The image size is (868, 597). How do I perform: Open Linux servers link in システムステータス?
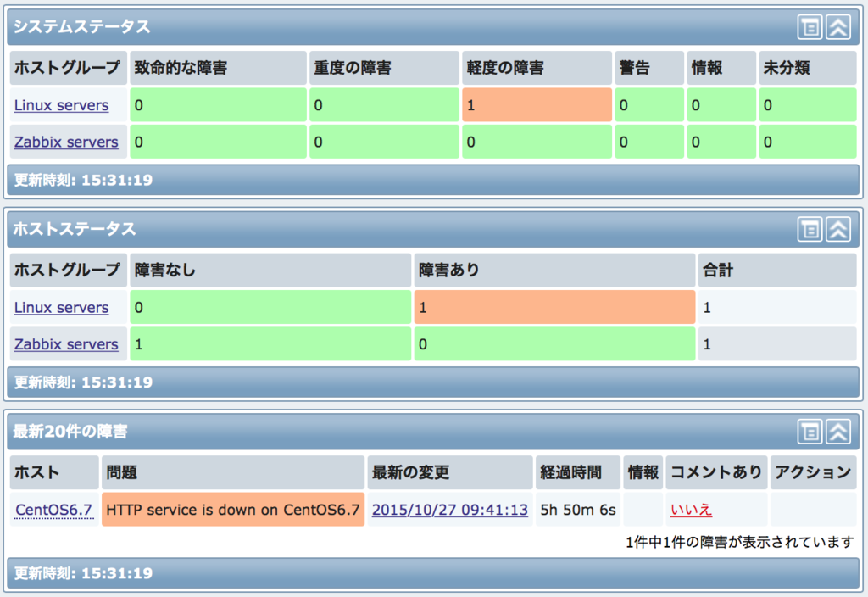[x=61, y=104]
